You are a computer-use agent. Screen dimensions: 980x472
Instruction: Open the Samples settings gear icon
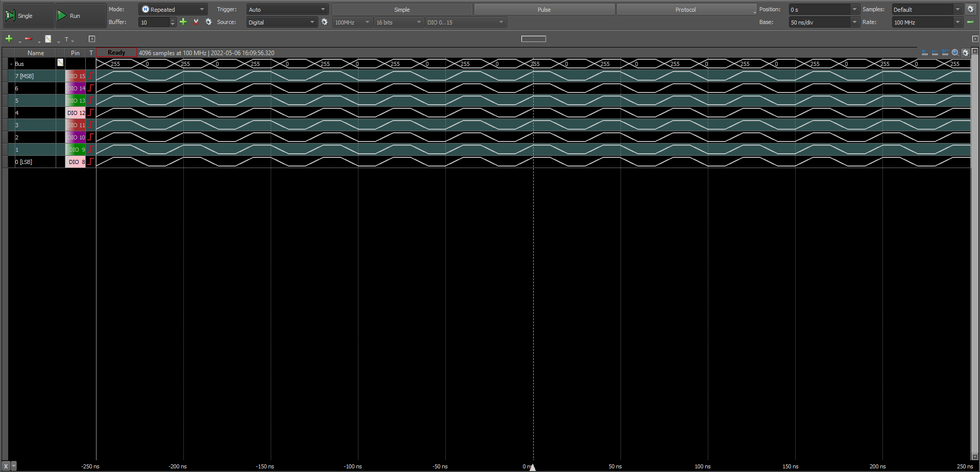(971, 9)
